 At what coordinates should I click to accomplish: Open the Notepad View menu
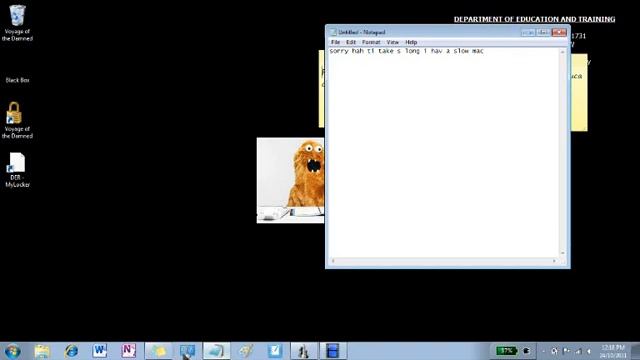click(392, 42)
